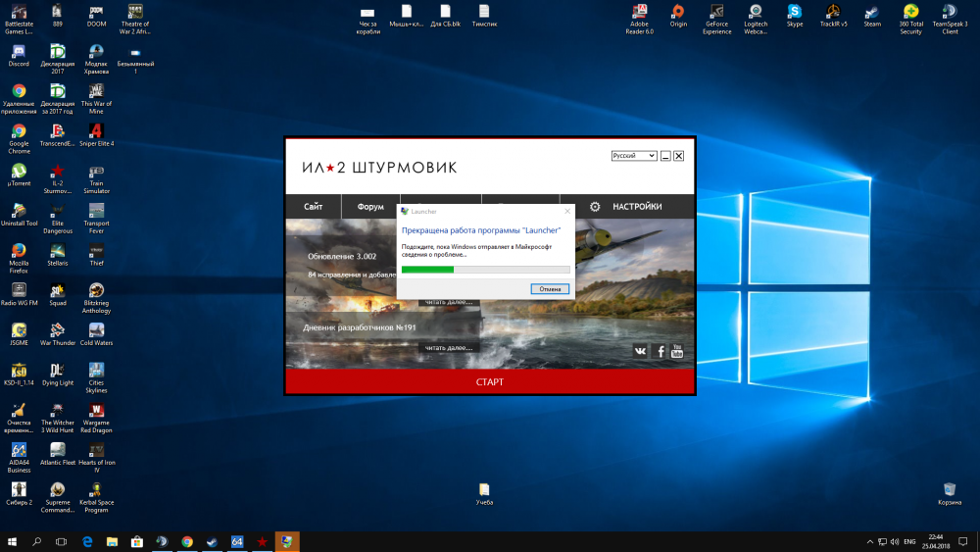Open the Facebook icon in launcher
980x552 pixels.
[x=661, y=351]
